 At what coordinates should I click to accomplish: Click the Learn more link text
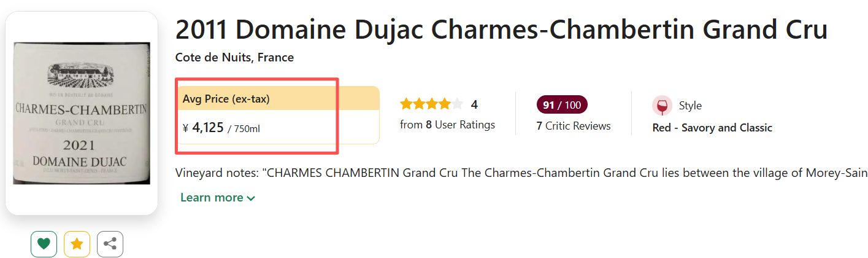pos(212,197)
